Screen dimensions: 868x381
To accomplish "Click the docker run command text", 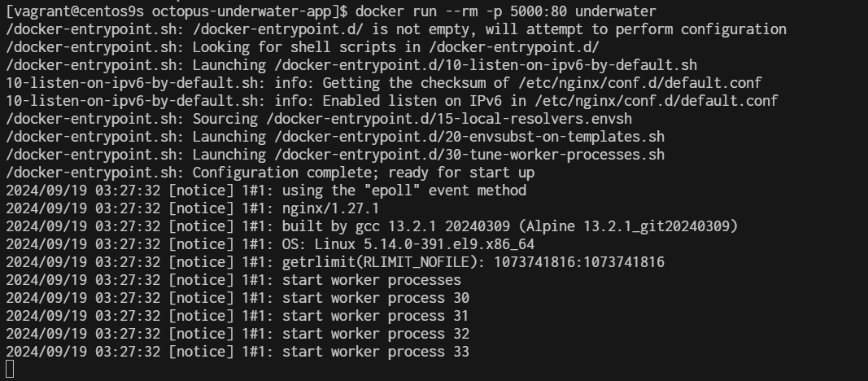I will [506, 11].
